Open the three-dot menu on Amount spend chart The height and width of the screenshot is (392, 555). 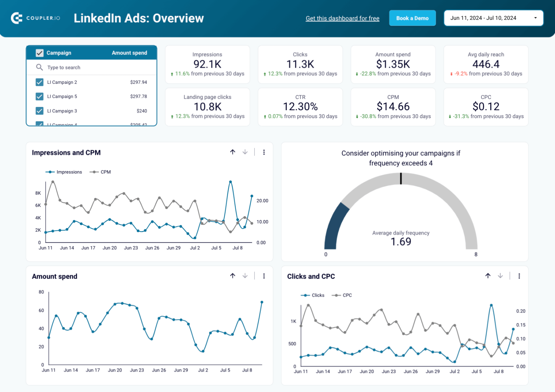pos(264,276)
